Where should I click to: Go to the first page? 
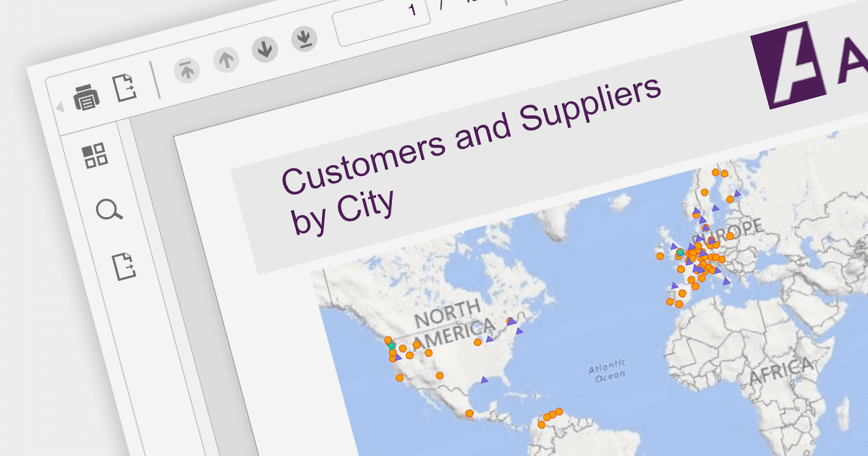point(187,70)
